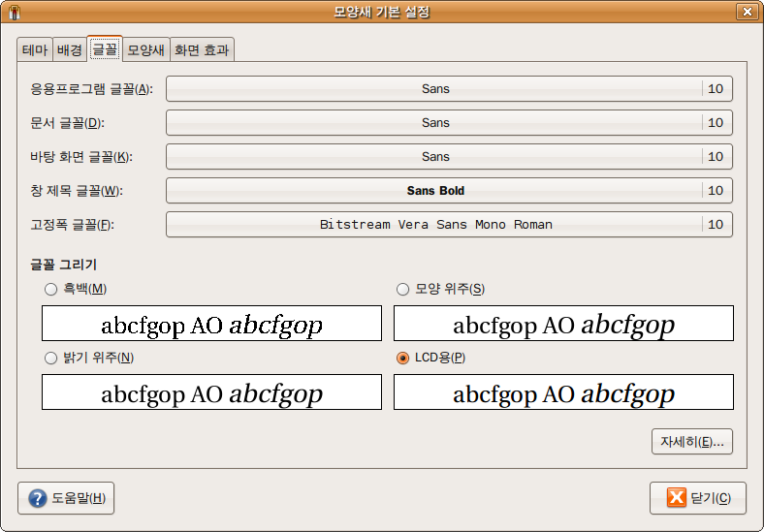
Task: Click the 닫기(C) close button
Action: click(x=698, y=498)
